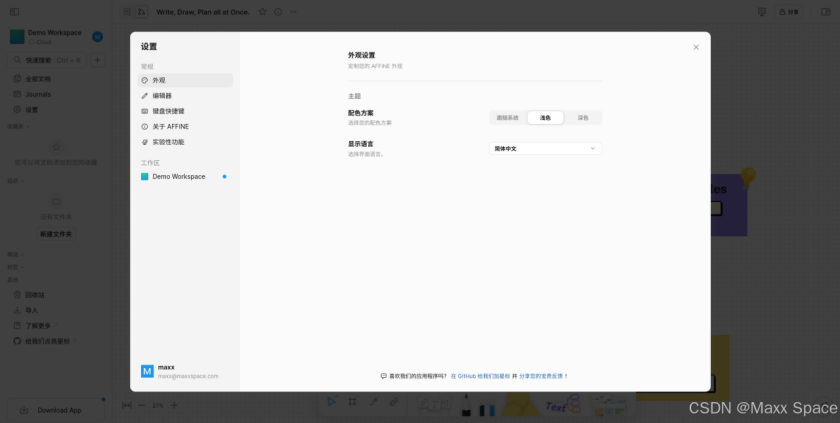This screenshot has width=840, height=423.
Task: Select the note tool in bottom toolbar
Action: pos(434,405)
